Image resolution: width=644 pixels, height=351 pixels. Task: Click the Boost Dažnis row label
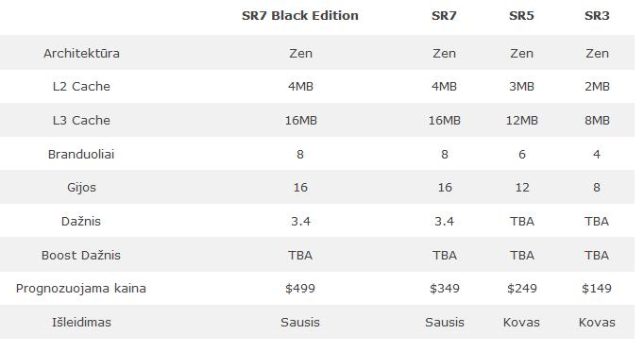point(81,256)
